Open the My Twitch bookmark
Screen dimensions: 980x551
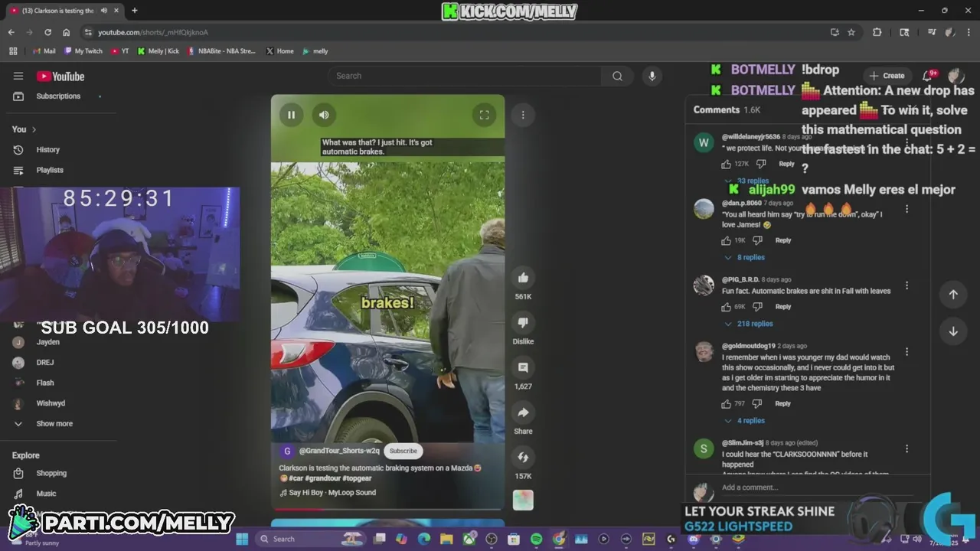pos(83,51)
